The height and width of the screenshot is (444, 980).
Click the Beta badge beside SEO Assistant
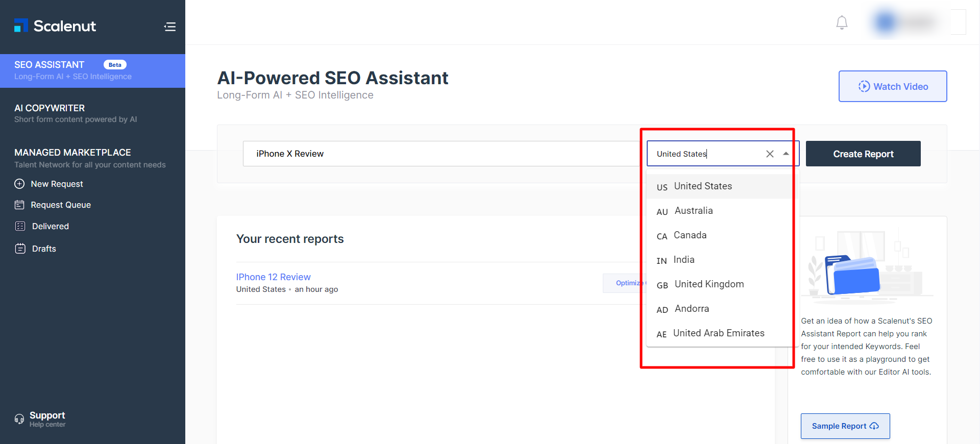[115, 65]
